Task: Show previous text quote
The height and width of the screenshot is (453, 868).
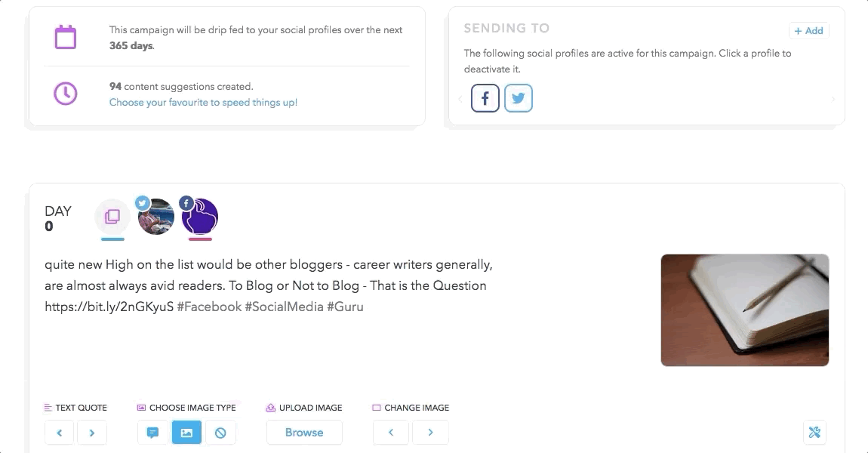Action: (59, 433)
